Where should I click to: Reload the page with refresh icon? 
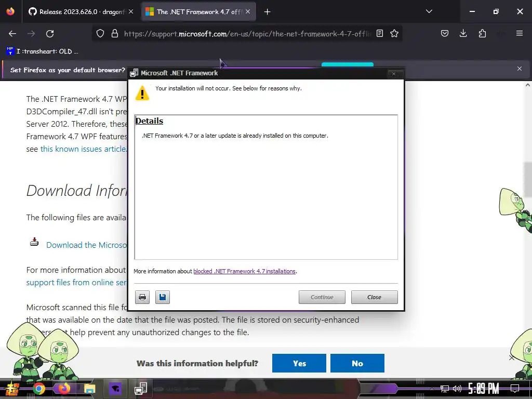pyautogui.click(x=50, y=34)
